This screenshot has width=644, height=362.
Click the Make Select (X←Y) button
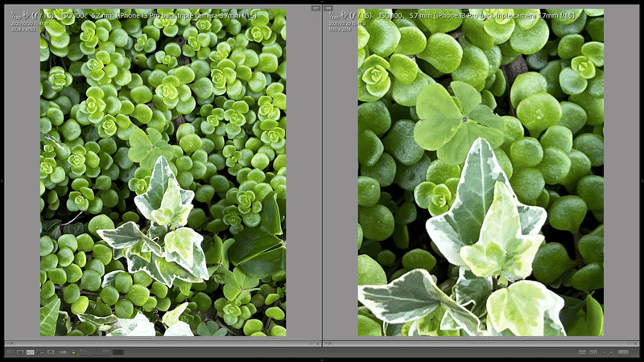593,352
